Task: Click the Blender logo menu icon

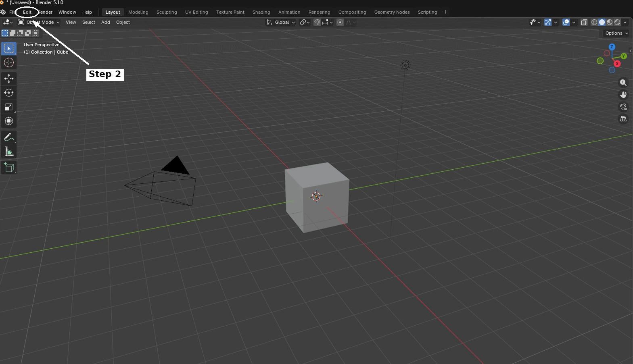Action: (x=3, y=12)
